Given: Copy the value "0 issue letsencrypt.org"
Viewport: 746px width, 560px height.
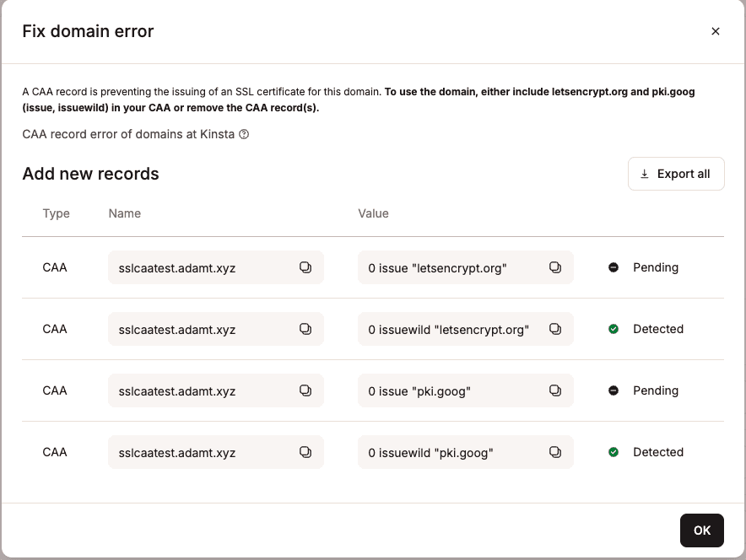Looking at the screenshot, I should point(555,267).
